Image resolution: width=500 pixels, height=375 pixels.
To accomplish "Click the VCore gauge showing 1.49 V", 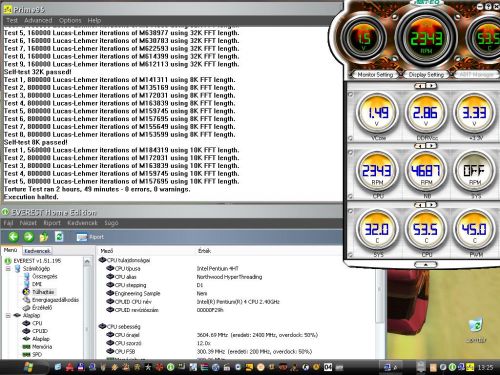I will (x=377, y=113).
